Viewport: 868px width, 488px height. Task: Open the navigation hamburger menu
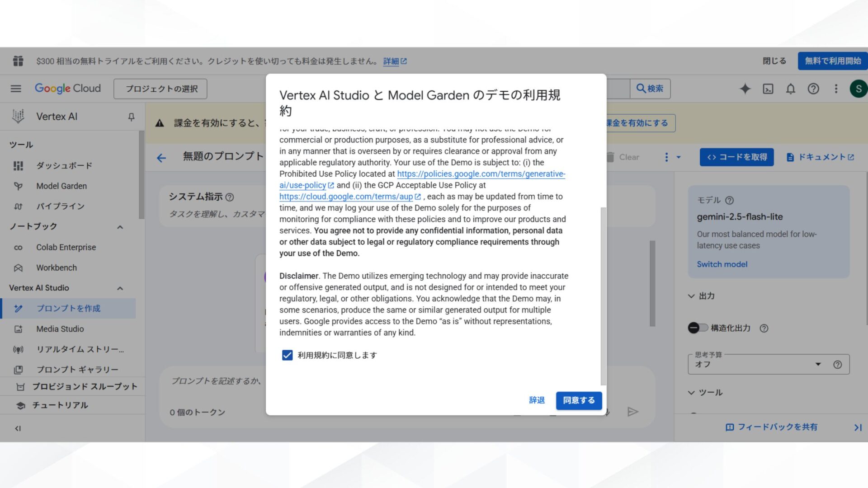[16, 89]
